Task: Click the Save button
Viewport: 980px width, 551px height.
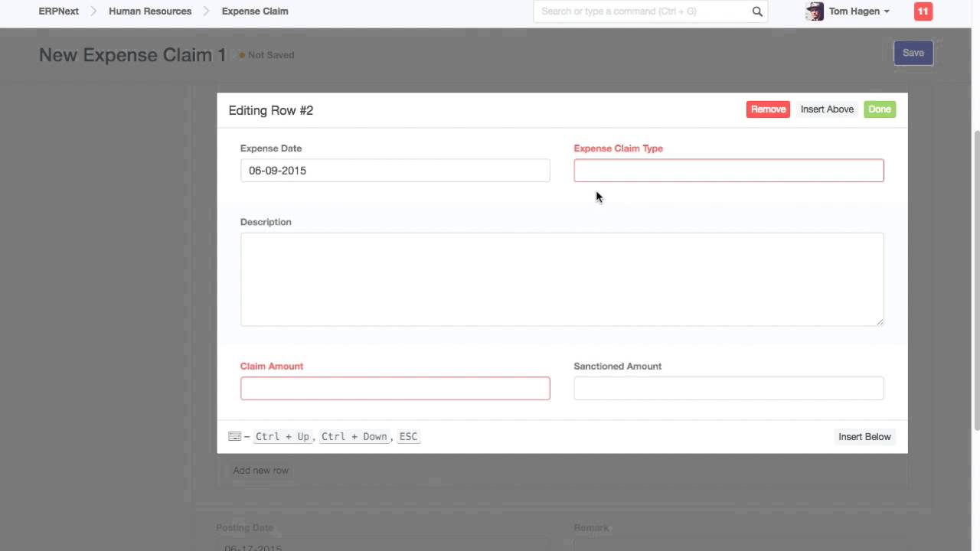Action: (913, 53)
